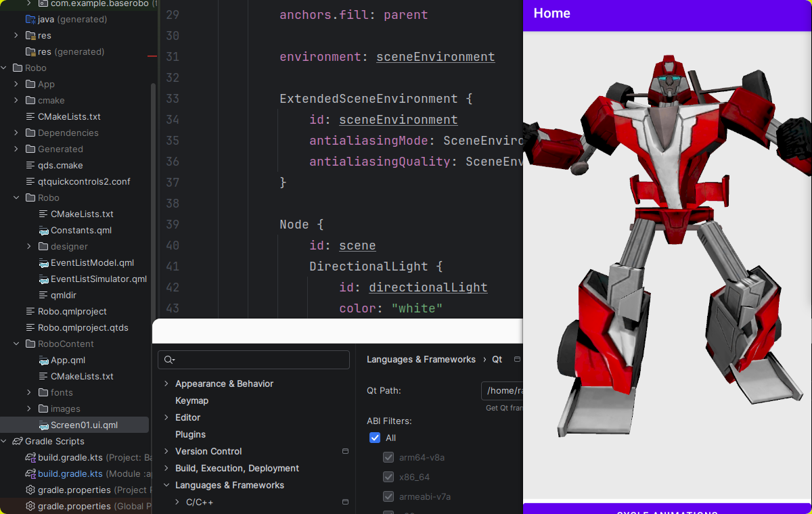Expand Appearance & Behavior in Settings

tap(166, 383)
